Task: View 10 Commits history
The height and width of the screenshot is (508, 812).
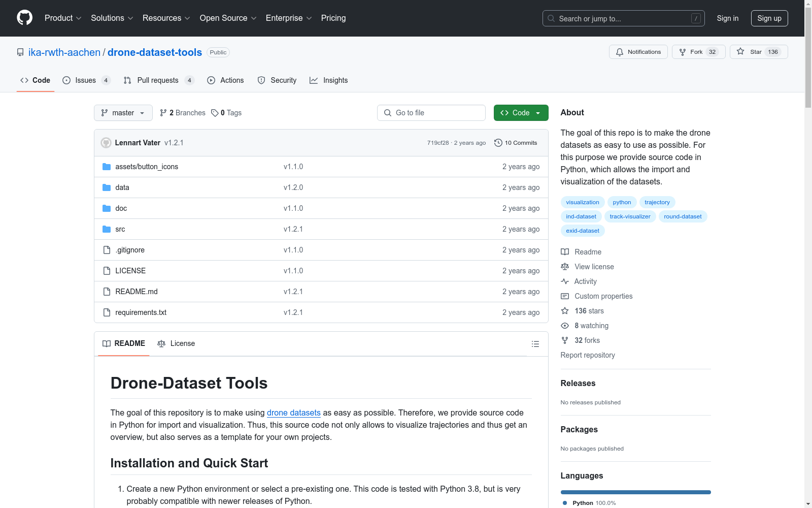Action: tap(516, 143)
